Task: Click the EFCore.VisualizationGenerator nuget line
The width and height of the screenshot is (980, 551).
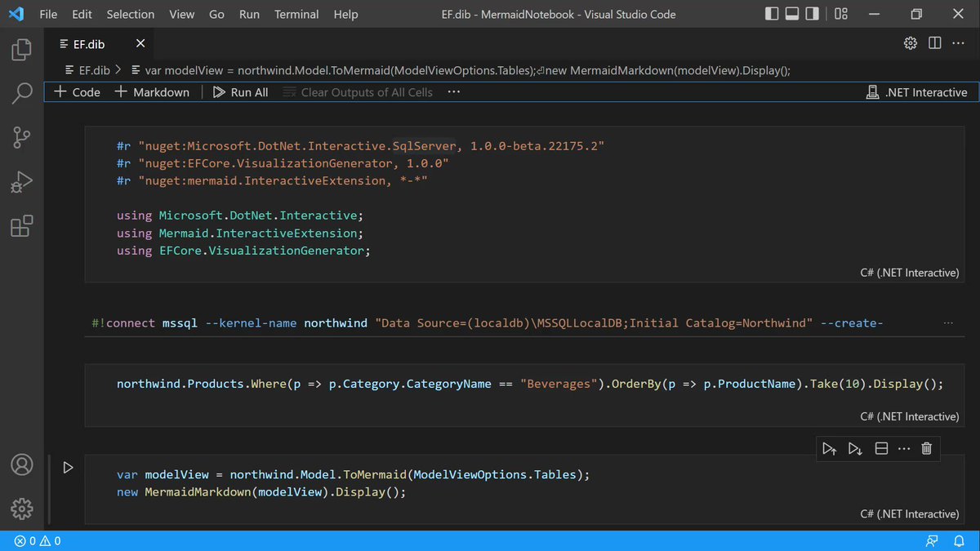Action: click(x=283, y=163)
